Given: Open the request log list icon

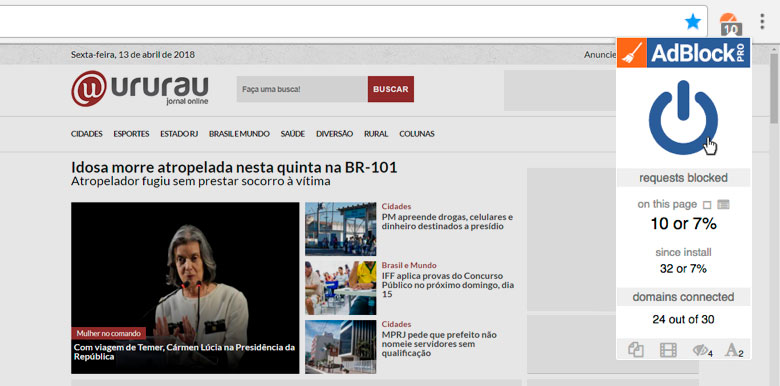Looking at the screenshot, I should pyautogui.click(x=723, y=204).
